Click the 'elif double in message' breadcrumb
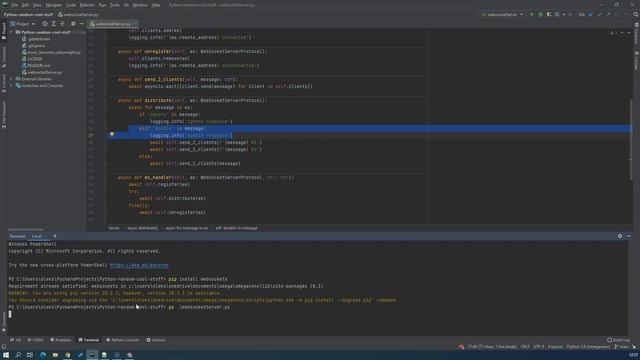The width and height of the screenshot is (640, 360). coord(236,228)
